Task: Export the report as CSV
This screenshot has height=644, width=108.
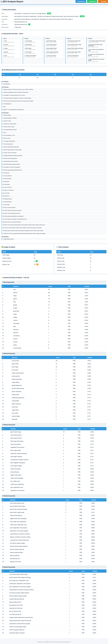Action: (x=92, y=1)
